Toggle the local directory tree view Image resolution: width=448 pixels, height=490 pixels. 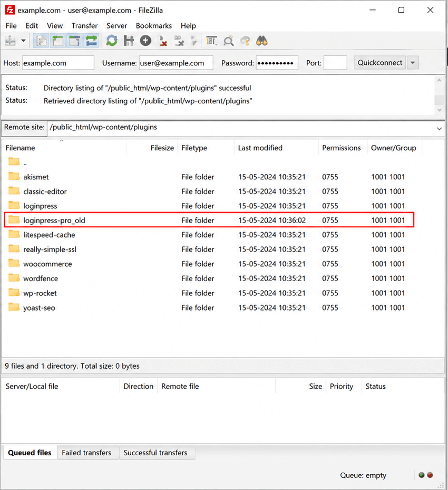58,41
